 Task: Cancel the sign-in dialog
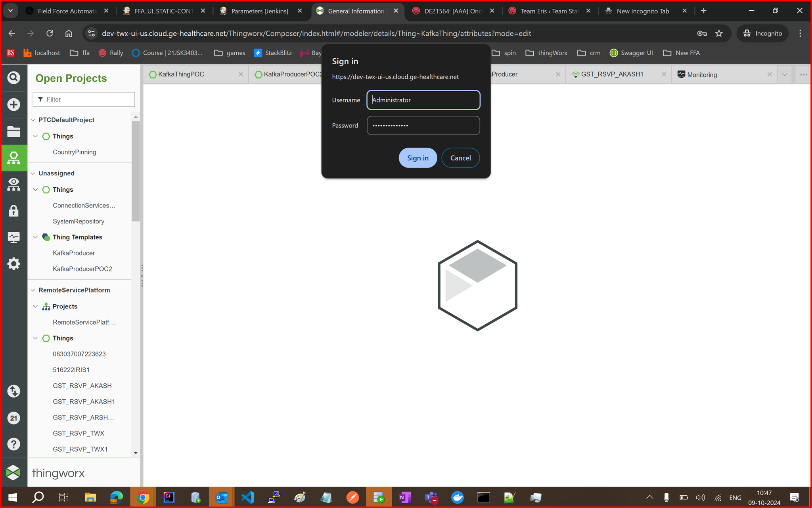460,158
